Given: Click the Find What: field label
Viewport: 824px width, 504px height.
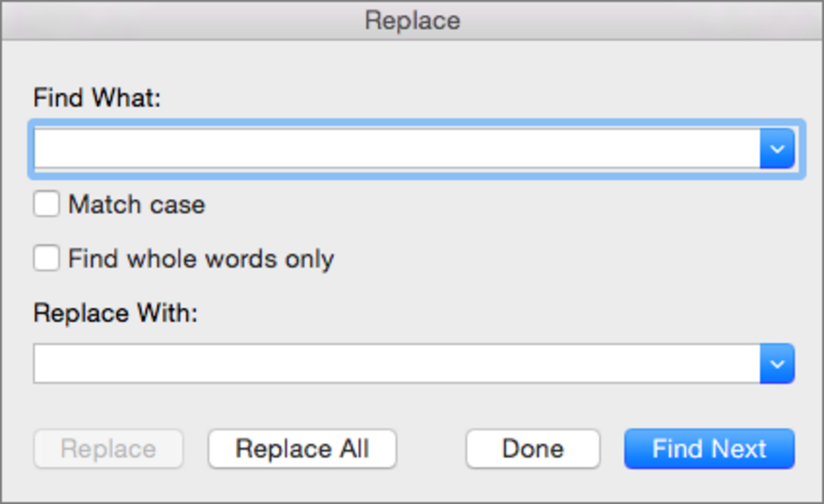Looking at the screenshot, I should pos(97,98).
